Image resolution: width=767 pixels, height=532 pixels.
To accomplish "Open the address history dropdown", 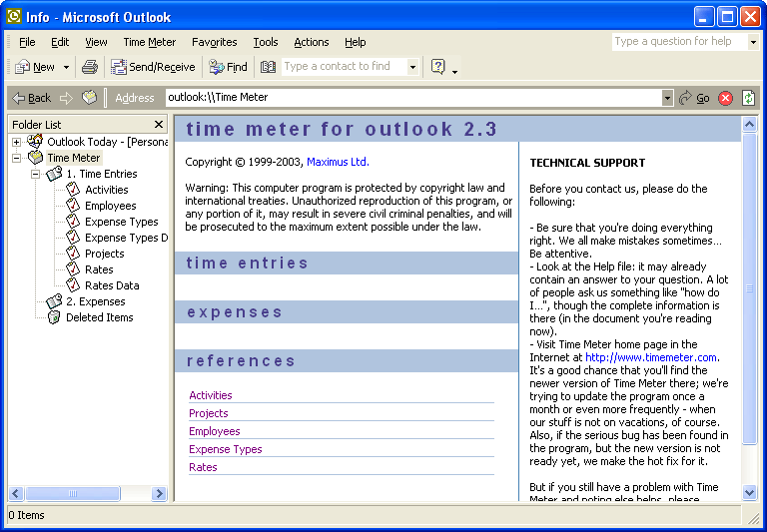I will click(x=668, y=98).
